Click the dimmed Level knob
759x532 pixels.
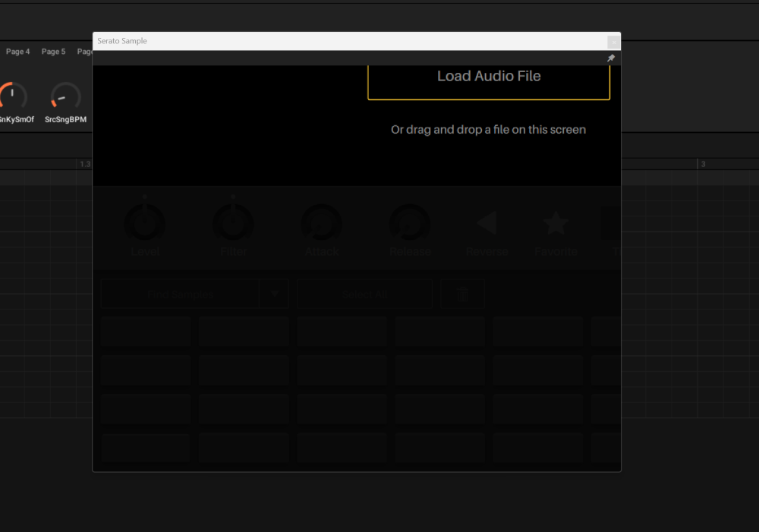click(145, 222)
